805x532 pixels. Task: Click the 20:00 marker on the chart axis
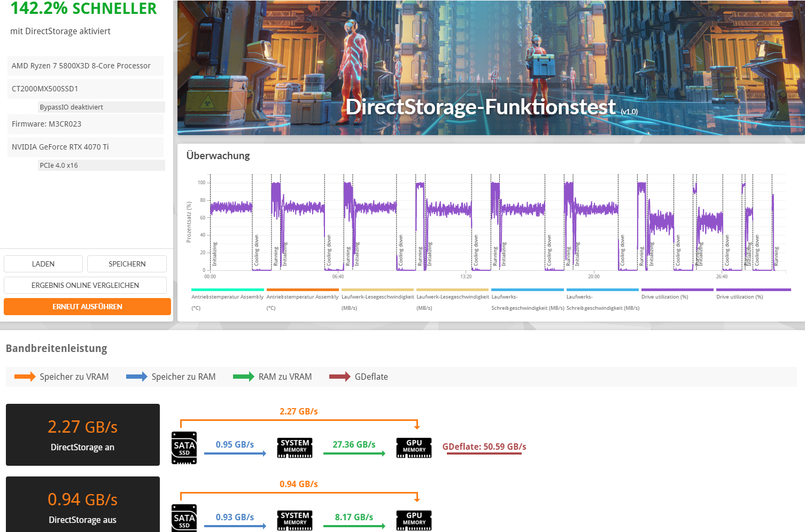[x=594, y=277]
